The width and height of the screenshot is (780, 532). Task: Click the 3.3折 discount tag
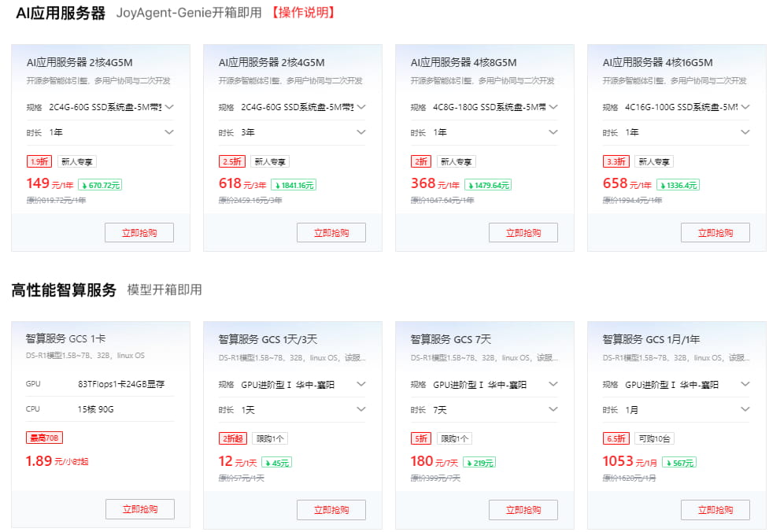(x=615, y=161)
